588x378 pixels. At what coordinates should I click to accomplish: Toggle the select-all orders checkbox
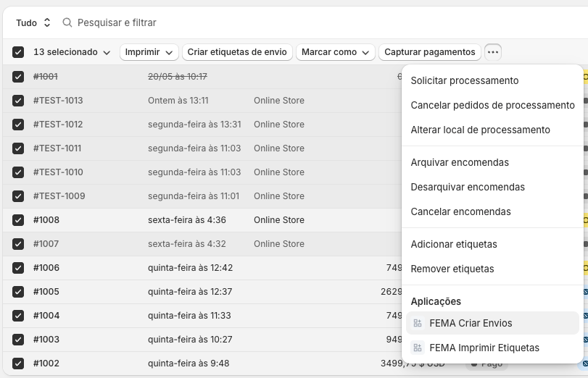(x=18, y=52)
